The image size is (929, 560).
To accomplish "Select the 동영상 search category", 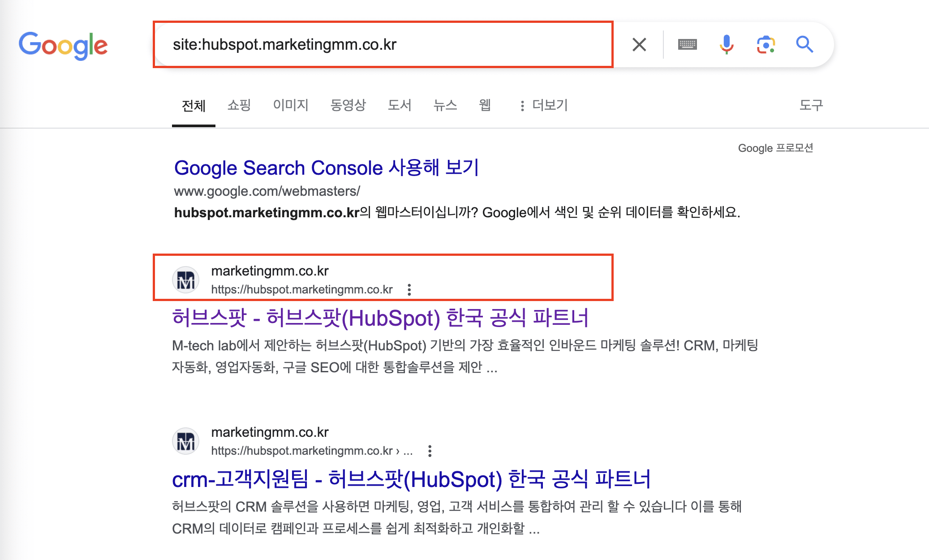I will 348,105.
